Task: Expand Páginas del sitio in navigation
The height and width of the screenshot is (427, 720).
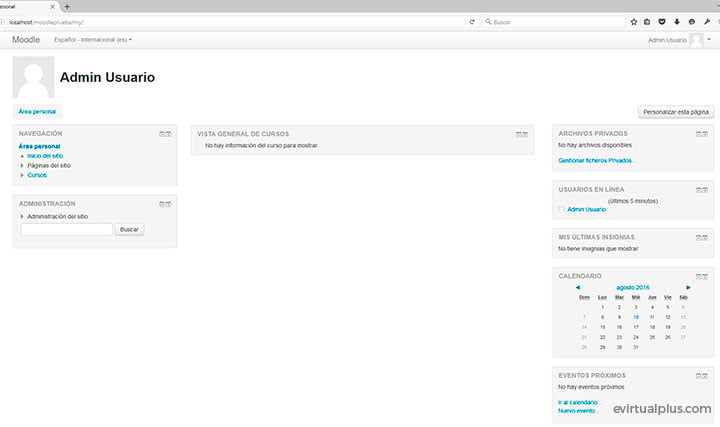Action: coord(22,165)
